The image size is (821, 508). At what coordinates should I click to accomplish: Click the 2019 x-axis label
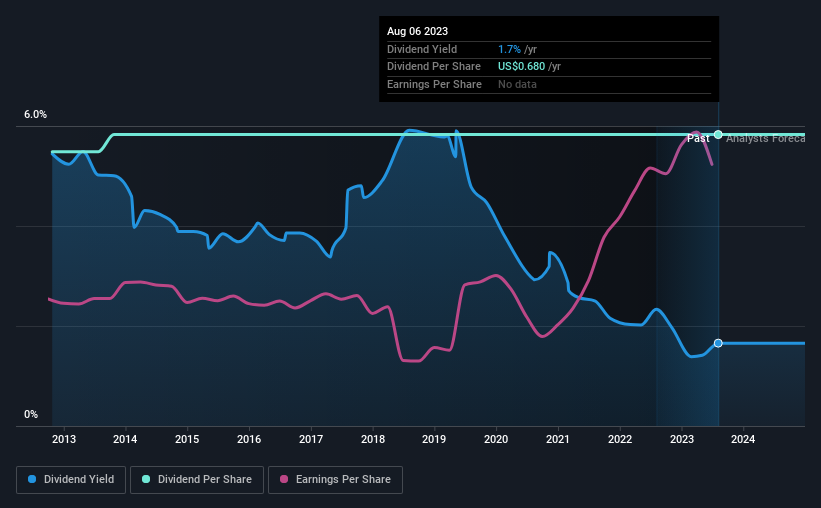coord(434,439)
